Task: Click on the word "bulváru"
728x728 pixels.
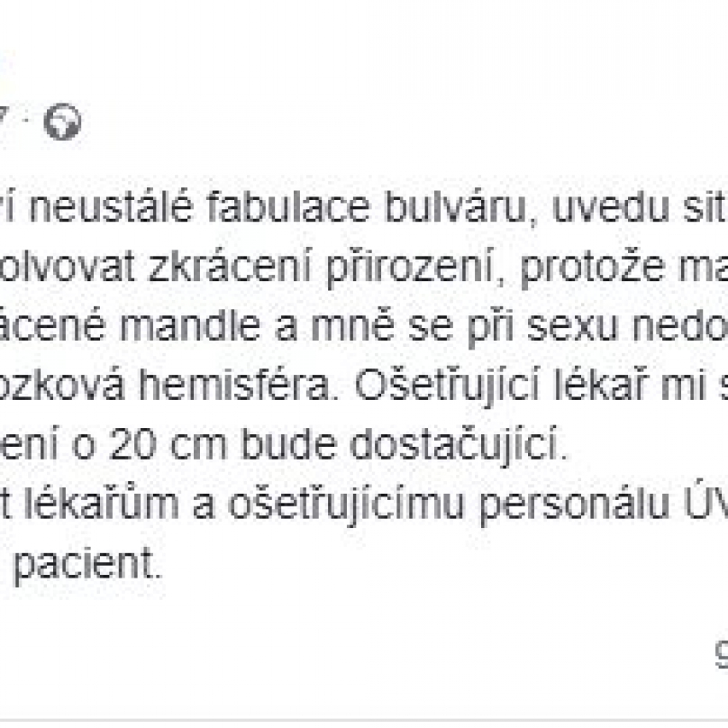Action: (460, 208)
